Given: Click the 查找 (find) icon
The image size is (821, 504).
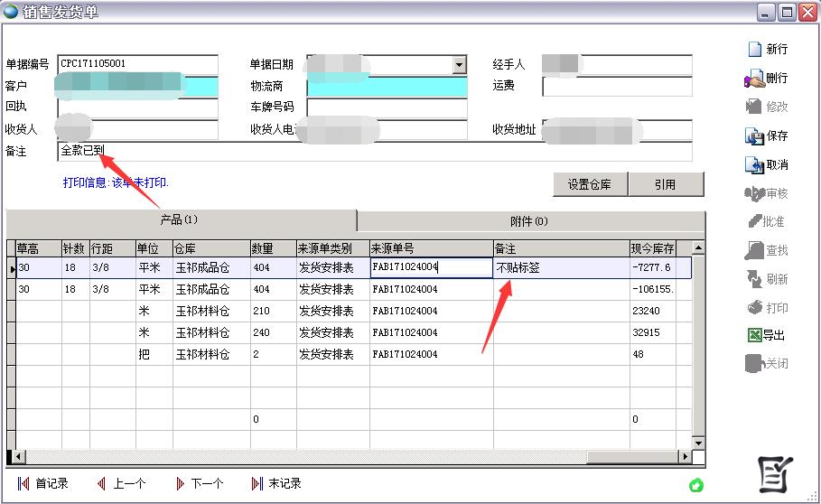Looking at the screenshot, I should pyautogui.click(x=754, y=250).
